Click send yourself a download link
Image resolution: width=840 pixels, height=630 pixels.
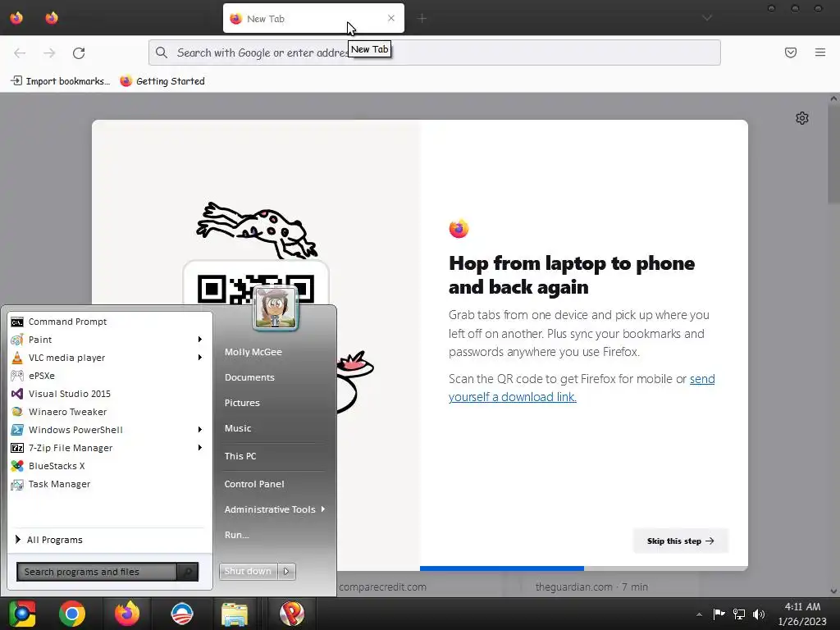coord(582,388)
